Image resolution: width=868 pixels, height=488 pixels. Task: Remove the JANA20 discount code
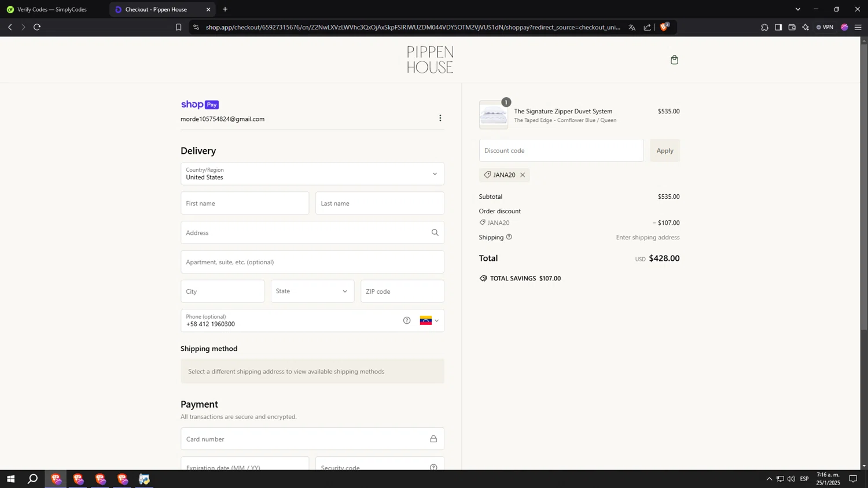523,175
